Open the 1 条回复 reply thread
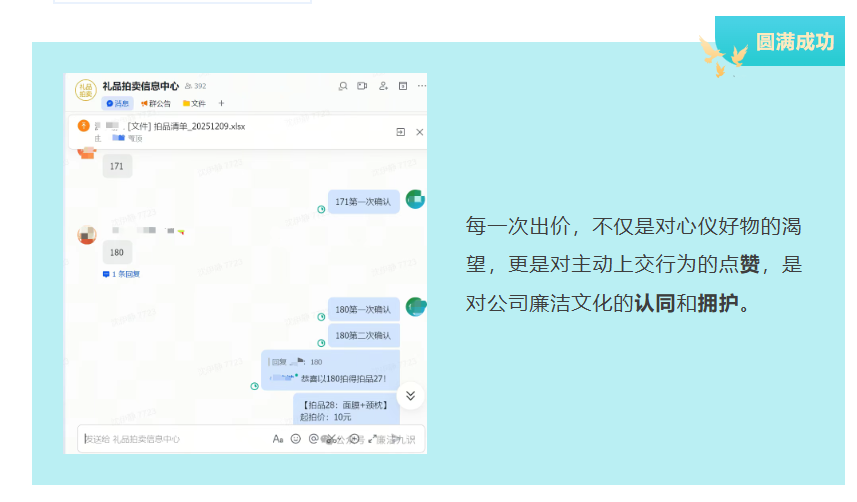 coord(122,273)
